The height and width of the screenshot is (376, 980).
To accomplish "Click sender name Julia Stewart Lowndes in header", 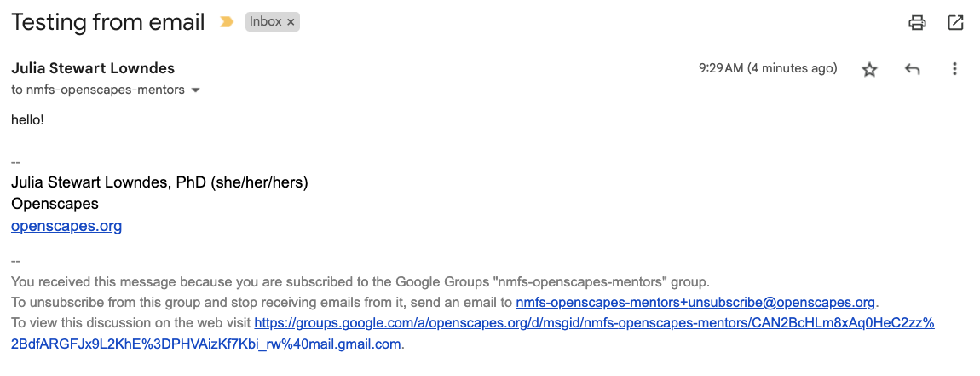I will pos(93,68).
